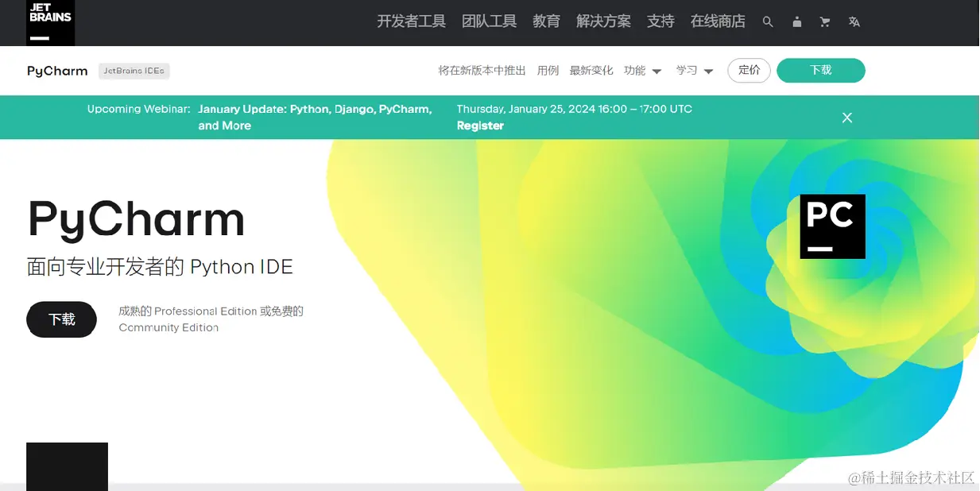Open the site search magnifier icon
This screenshot has width=980, height=491.
click(x=768, y=22)
